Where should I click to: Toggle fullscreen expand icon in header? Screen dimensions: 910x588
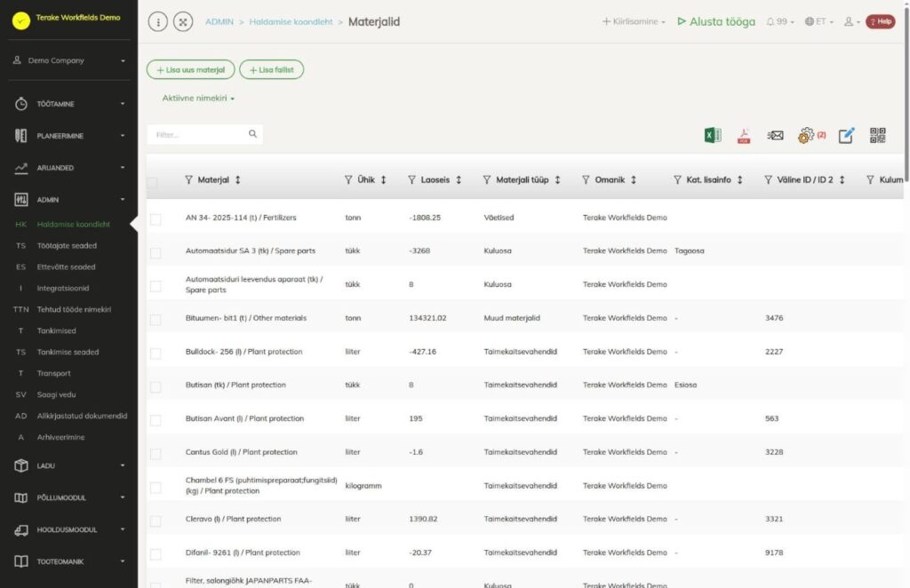coord(183,22)
